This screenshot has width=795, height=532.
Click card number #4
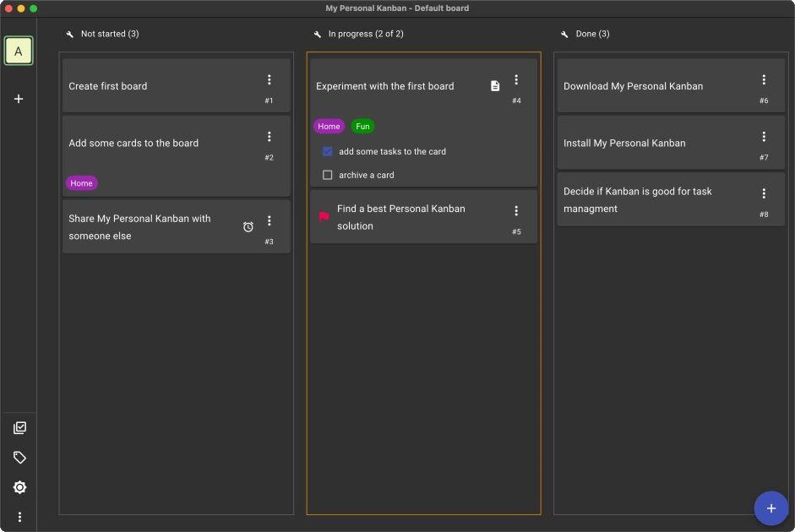click(x=517, y=100)
